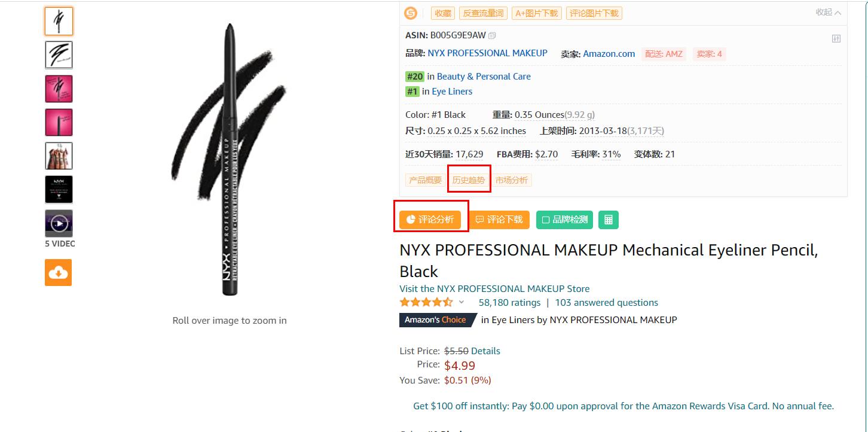
Task: Copy the ASIN using the copy icon
Action: coord(492,36)
